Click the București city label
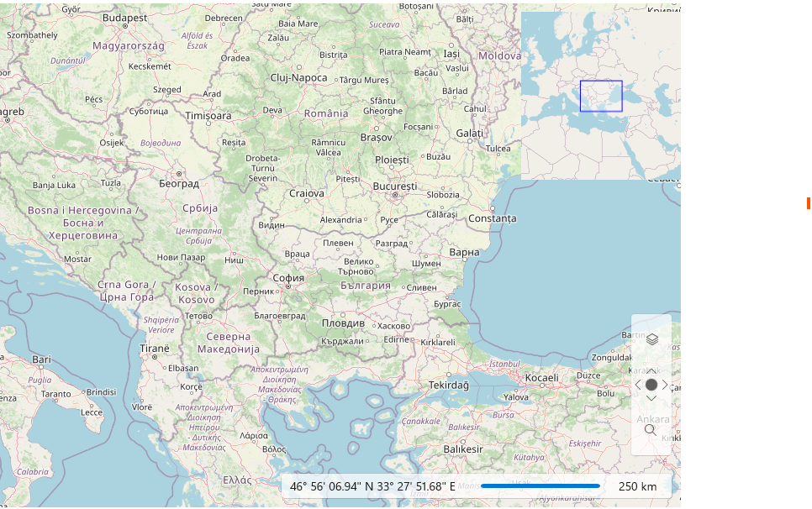Image resolution: width=812 pixels, height=509 pixels. tap(394, 186)
